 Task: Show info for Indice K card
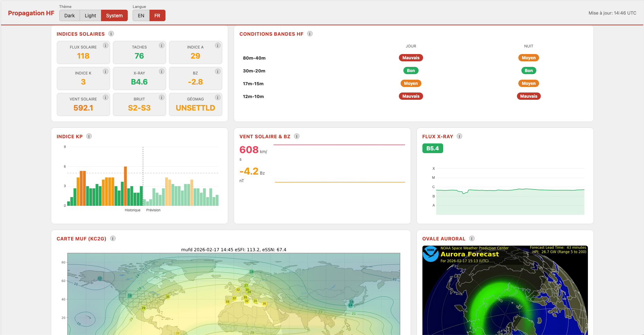(x=106, y=71)
